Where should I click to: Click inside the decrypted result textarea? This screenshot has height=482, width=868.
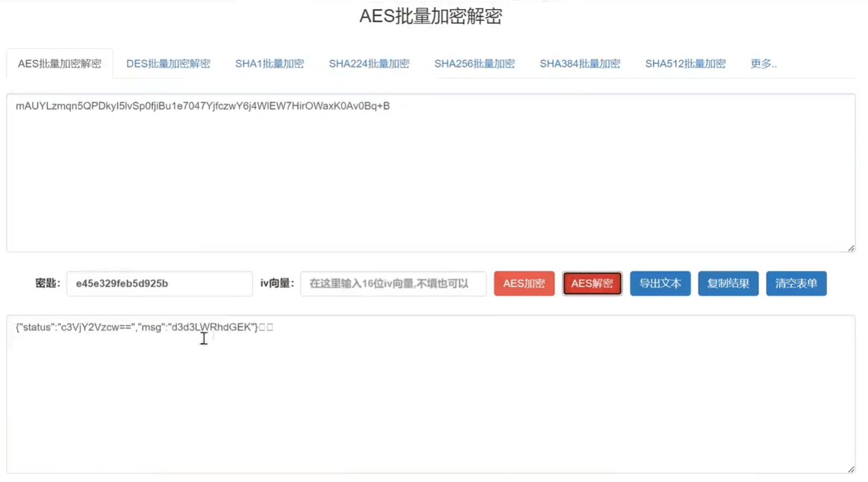[x=431, y=395]
